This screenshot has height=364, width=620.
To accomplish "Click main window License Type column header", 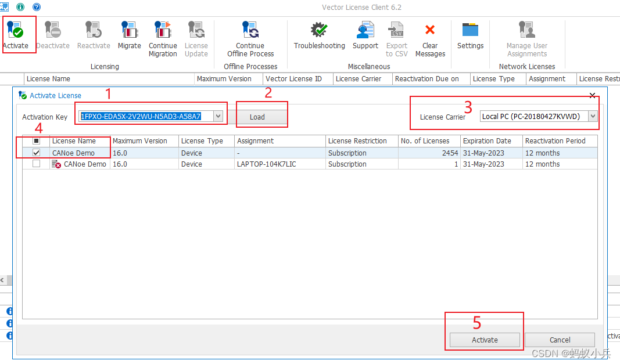I will pyautogui.click(x=498, y=78).
